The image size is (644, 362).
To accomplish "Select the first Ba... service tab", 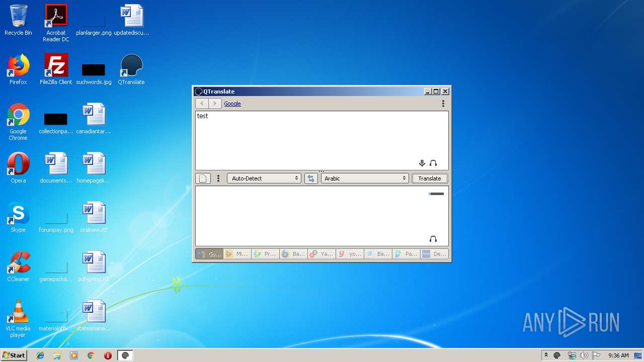I will point(294,254).
